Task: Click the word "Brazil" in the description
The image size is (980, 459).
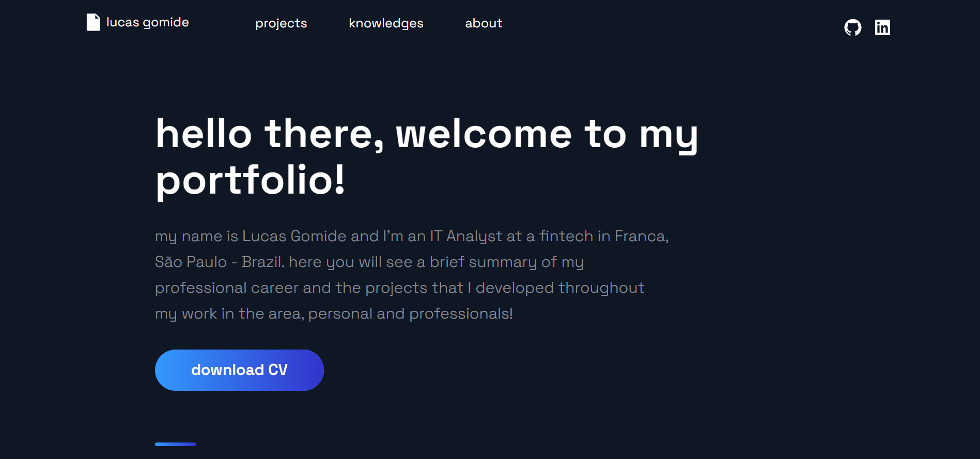Action: tap(262, 262)
